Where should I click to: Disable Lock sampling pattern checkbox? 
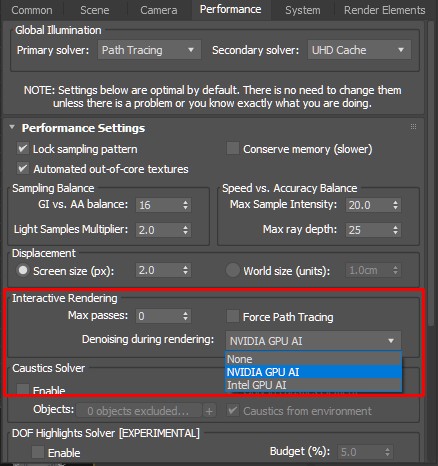pos(23,149)
